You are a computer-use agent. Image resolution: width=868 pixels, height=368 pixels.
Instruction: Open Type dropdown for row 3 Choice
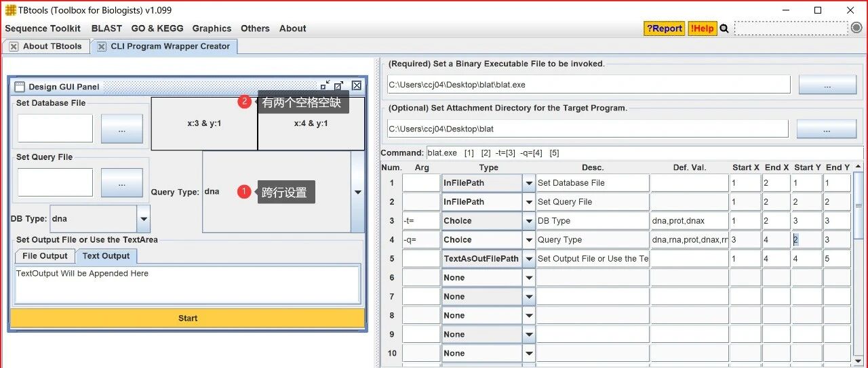tap(529, 221)
